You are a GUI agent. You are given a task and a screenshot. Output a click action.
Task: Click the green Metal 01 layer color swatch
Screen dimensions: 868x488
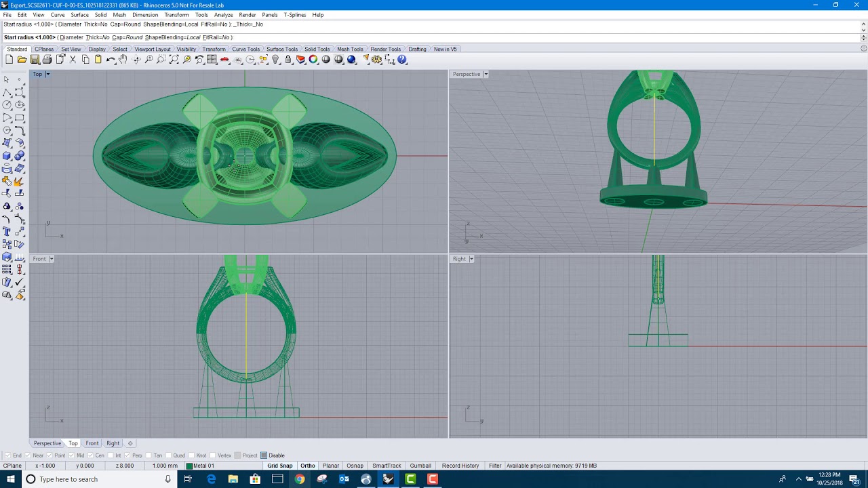(x=189, y=466)
